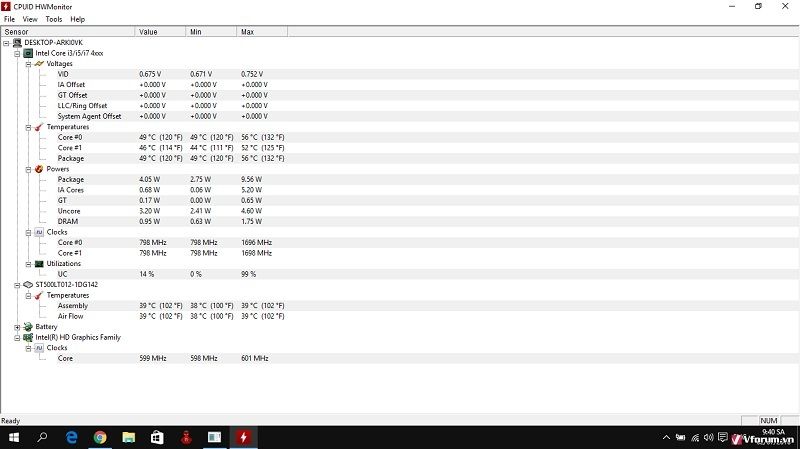Screen dimensions: 800x449
Task: Select the UC utilization row
Action: click(x=400, y=274)
